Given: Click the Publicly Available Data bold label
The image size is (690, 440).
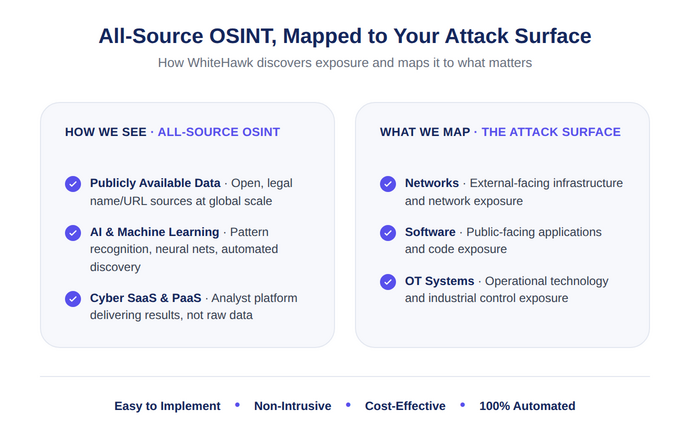Looking at the screenshot, I should pos(155,183).
